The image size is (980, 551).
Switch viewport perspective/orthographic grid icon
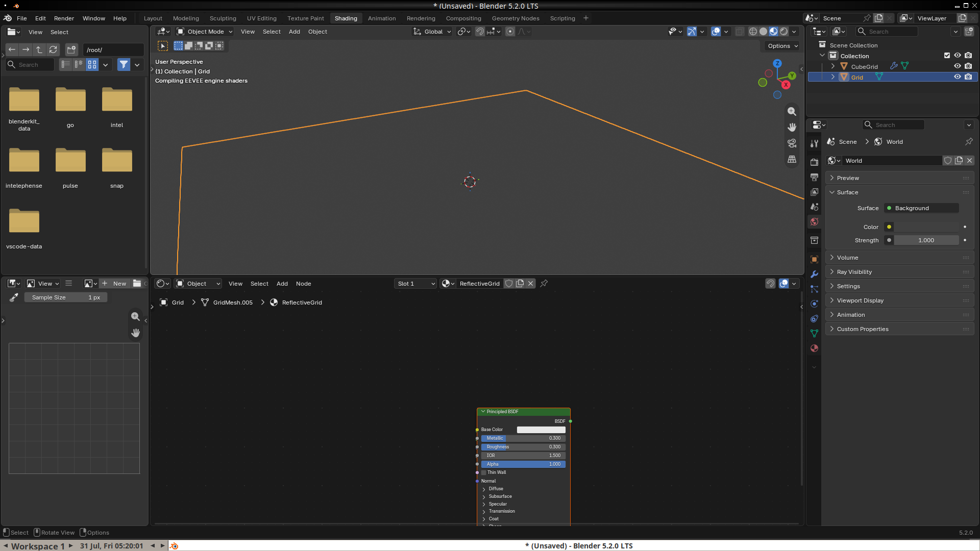792,160
